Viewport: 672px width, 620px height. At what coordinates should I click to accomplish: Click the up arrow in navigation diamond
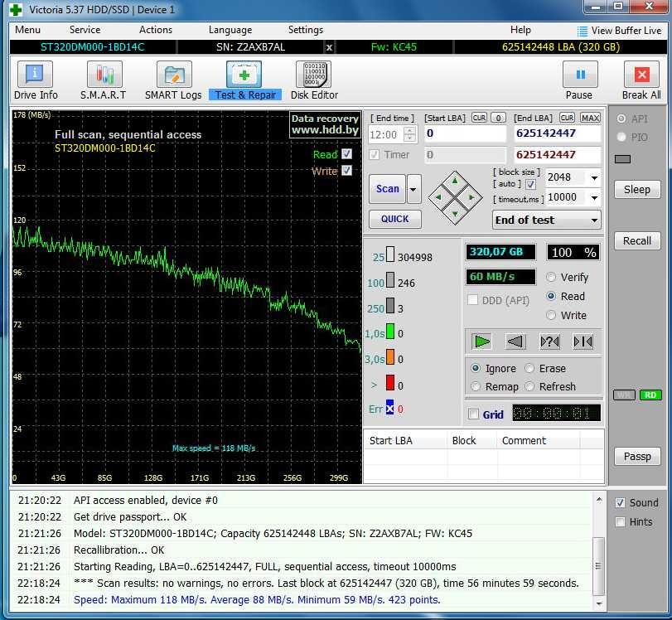coord(455,182)
